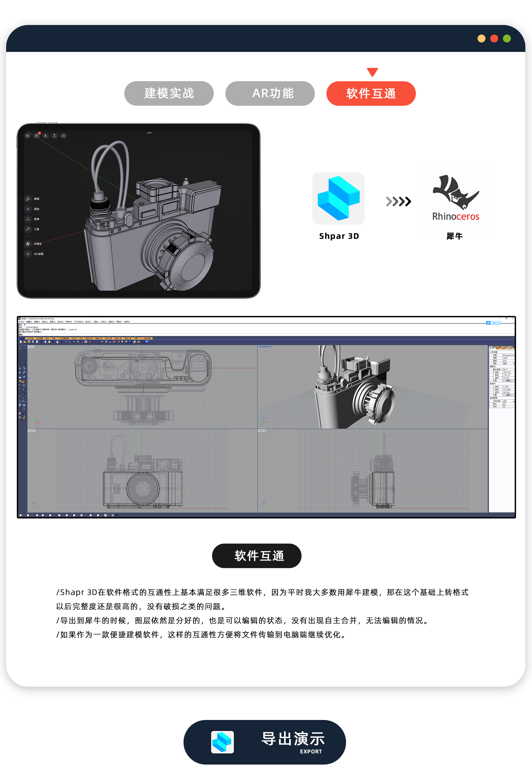The image size is (532, 778).
Task: Select the 变换 (Transform) tool icon
Action: [28, 219]
